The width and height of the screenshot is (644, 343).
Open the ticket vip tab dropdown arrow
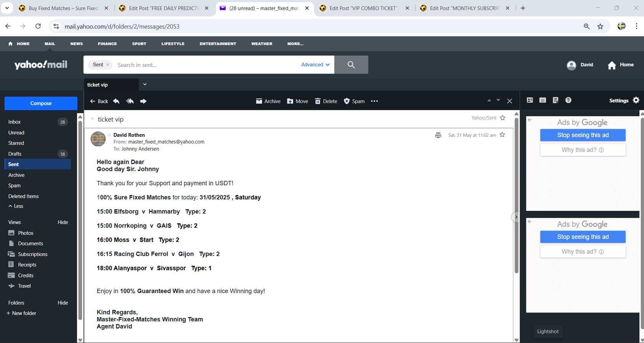click(145, 85)
